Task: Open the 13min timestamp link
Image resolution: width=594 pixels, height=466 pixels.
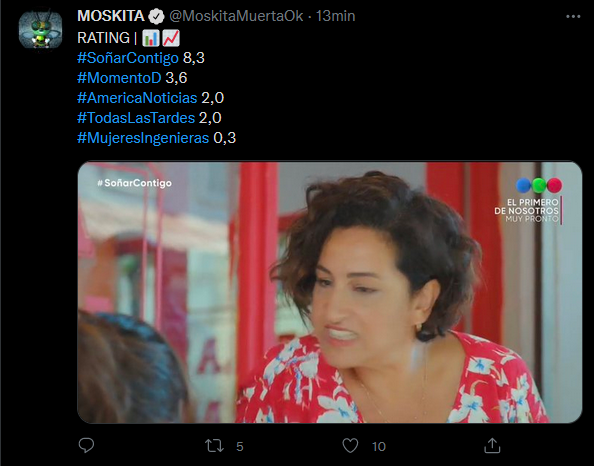Action: coord(335,16)
